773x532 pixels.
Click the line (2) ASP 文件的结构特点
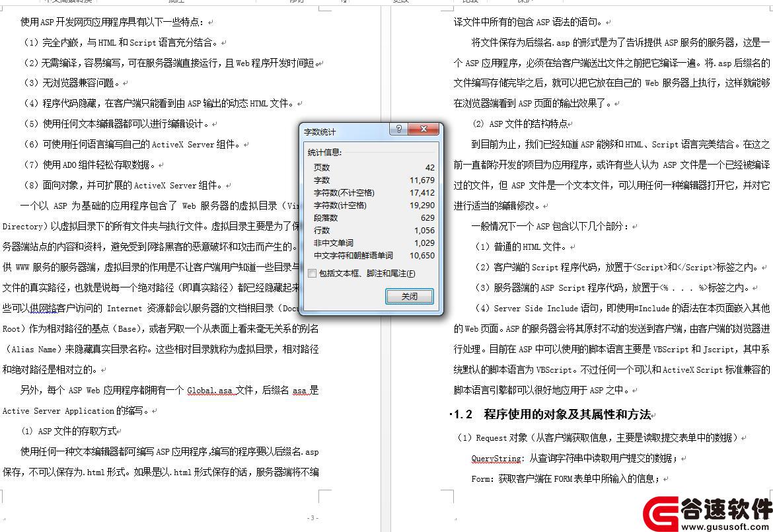(x=521, y=124)
